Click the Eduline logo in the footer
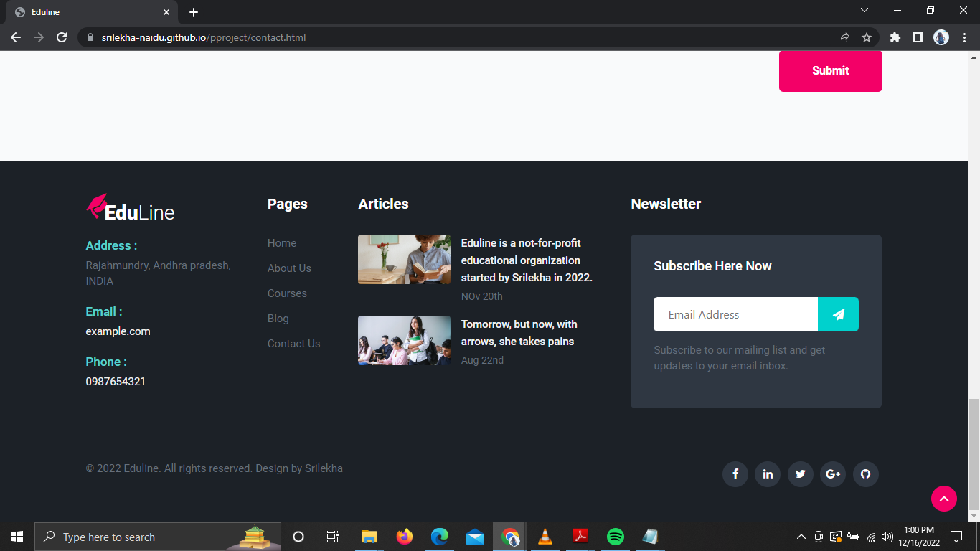Viewport: 980px width, 551px height. pos(130,208)
